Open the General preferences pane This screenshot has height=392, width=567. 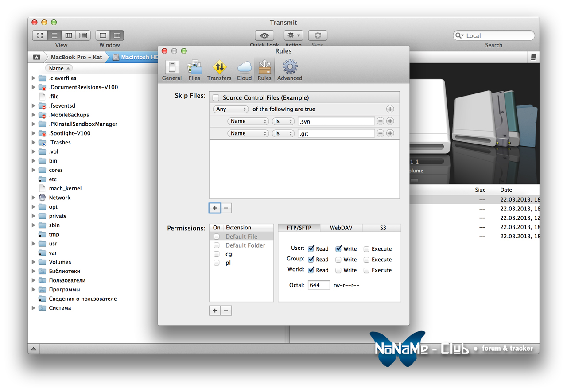pyautogui.click(x=171, y=70)
